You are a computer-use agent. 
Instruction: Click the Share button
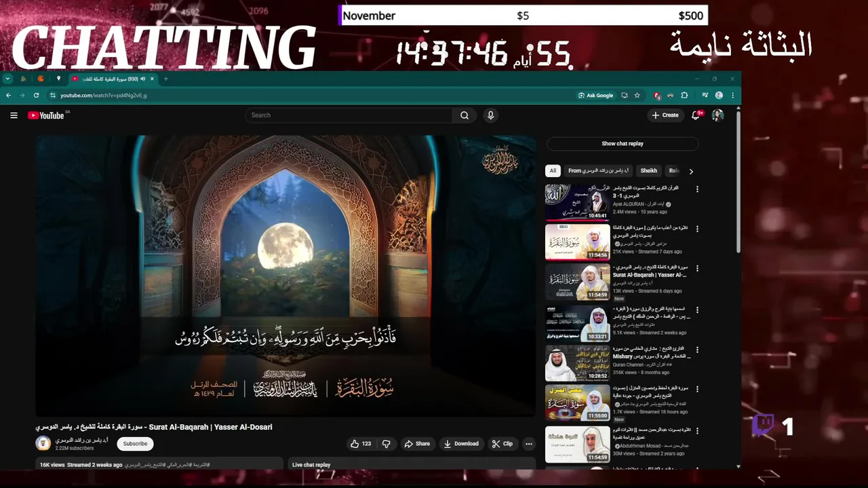coord(417,444)
